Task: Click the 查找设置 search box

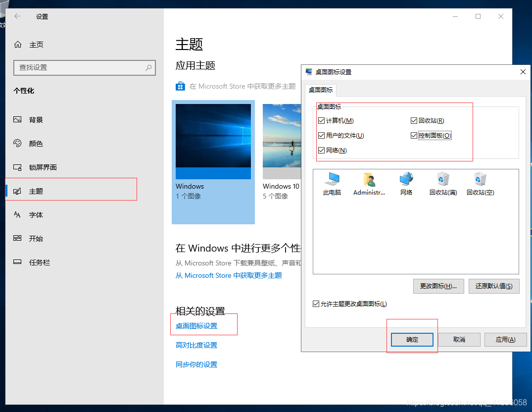Action: [84, 67]
